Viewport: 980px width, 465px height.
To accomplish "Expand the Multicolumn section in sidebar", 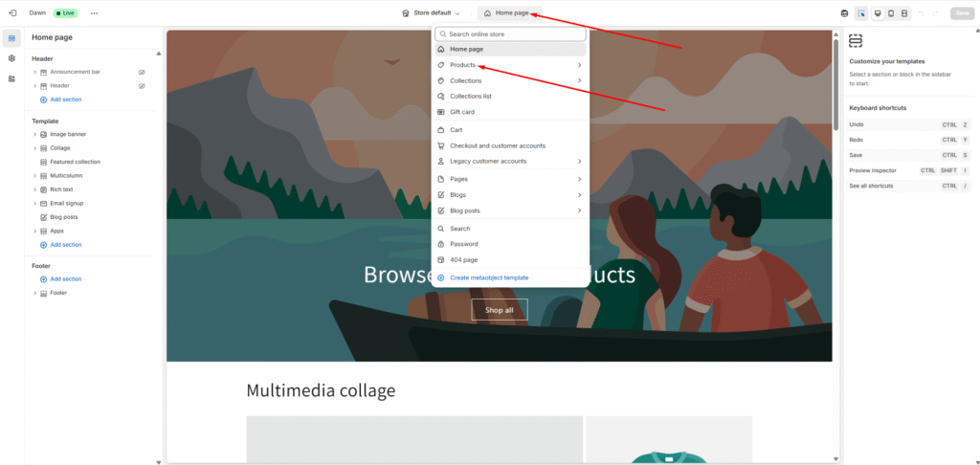I will (35, 176).
